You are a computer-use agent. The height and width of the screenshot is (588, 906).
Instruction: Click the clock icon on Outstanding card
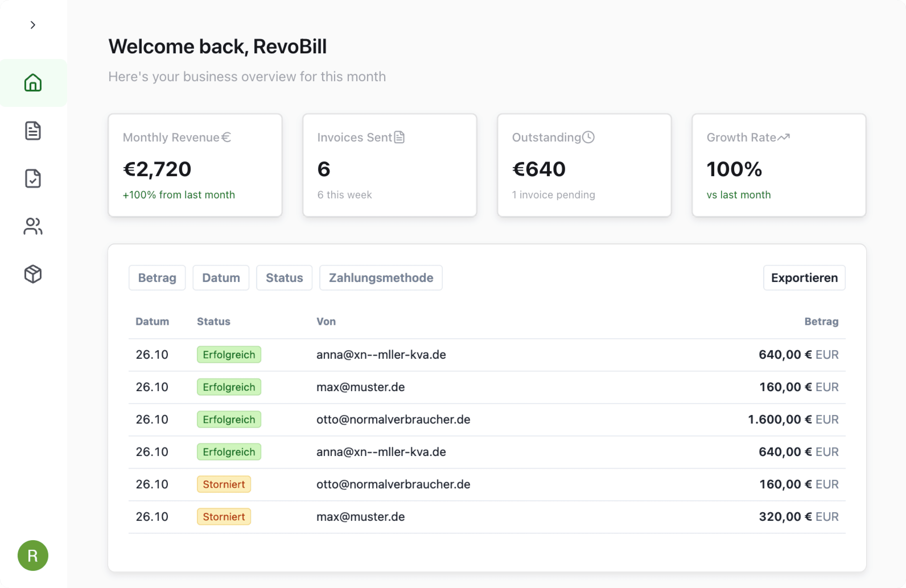(588, 137)
